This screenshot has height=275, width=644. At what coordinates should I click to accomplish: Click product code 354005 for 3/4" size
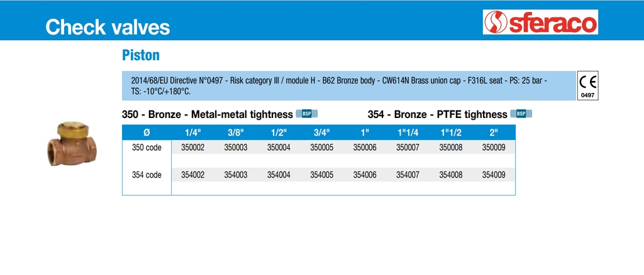pyautogui.click(x=321, y=175)
